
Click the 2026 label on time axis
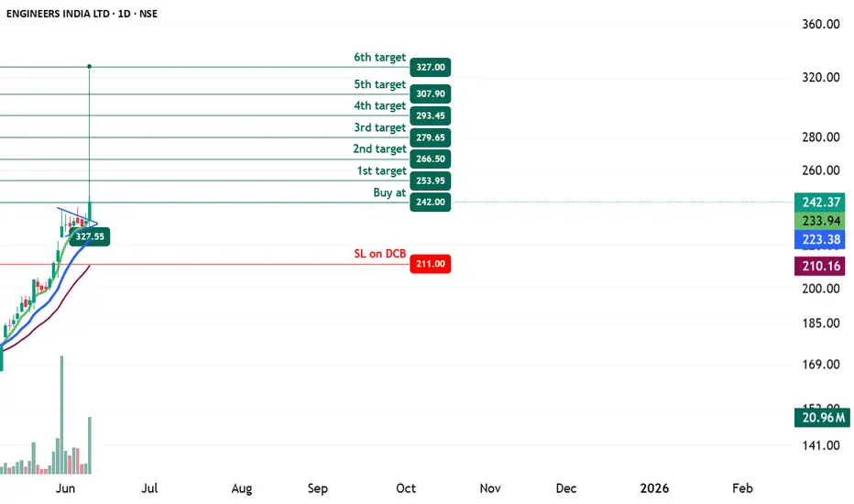pos(654,488)
